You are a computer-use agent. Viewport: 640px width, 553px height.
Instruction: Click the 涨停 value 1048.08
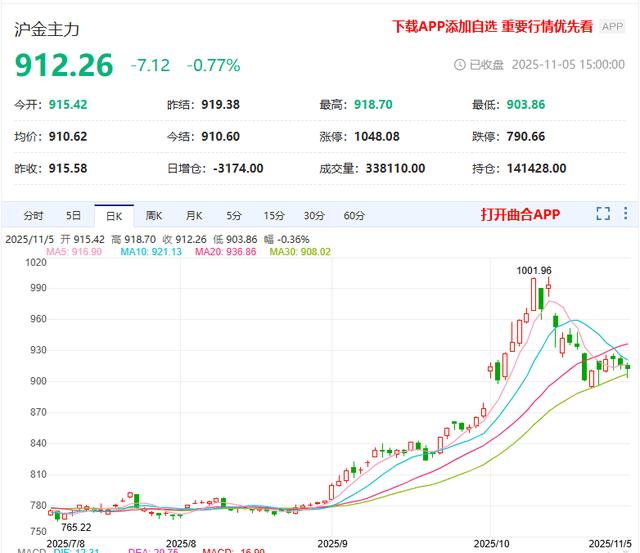click(377, 137)
